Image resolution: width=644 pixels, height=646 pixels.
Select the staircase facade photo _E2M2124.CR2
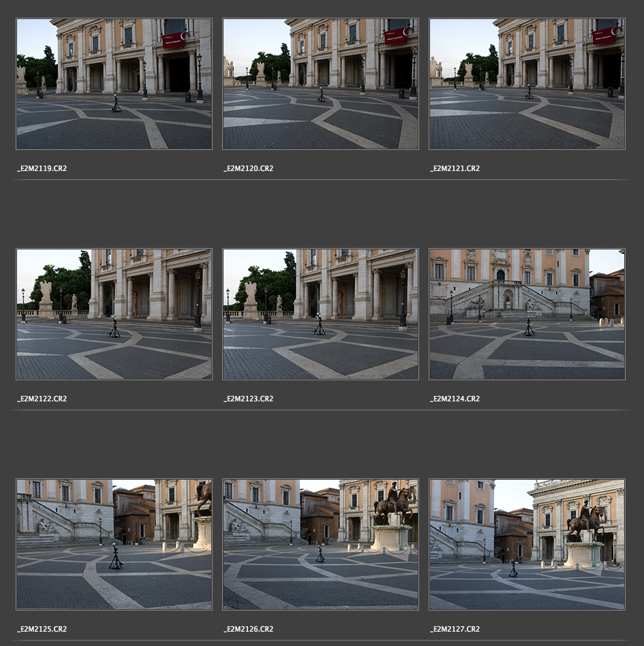pos(527,314)
